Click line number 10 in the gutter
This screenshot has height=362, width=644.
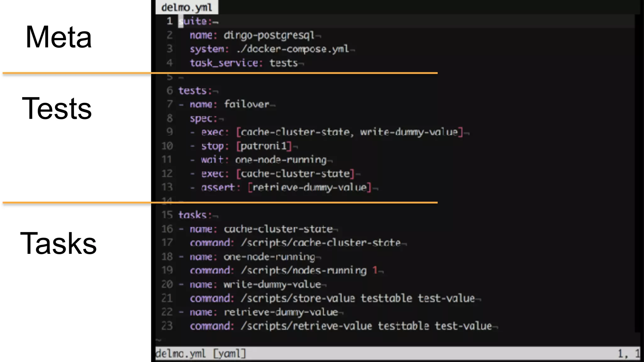click(167, 146)
